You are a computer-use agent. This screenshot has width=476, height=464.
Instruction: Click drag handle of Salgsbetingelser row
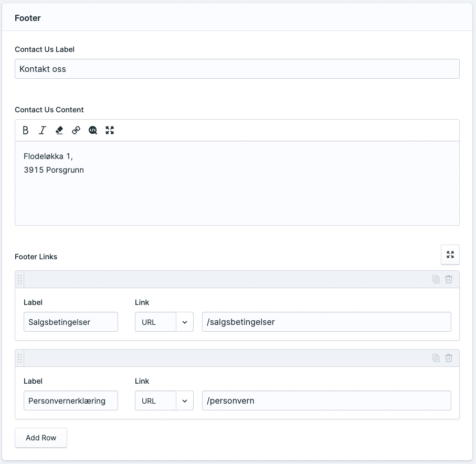click(x=20, y=279)
